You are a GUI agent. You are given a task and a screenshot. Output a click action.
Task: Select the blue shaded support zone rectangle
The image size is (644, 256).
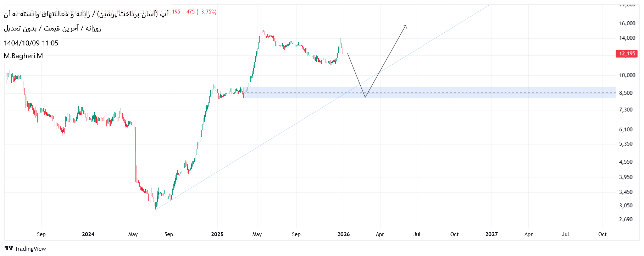point(461,93)
